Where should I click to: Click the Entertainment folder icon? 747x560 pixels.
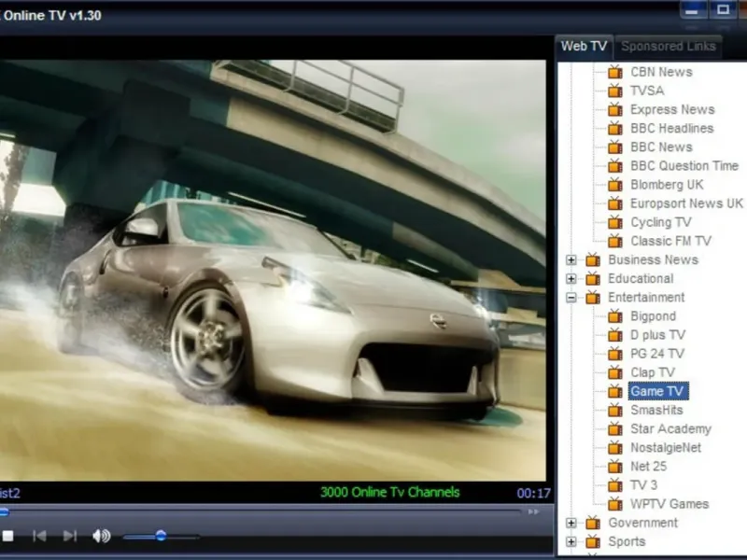(593, 298)
